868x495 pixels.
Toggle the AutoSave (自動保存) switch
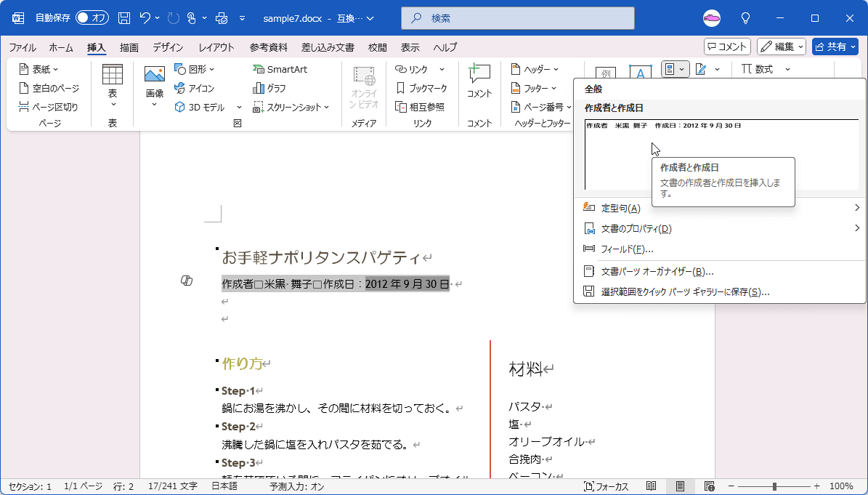tap(92, 18)
